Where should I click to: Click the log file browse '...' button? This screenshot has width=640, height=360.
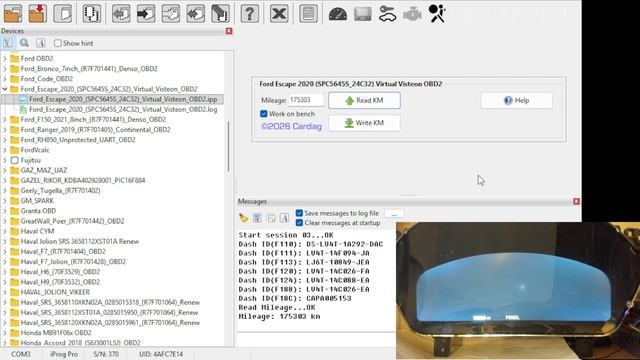pos(394,213)
